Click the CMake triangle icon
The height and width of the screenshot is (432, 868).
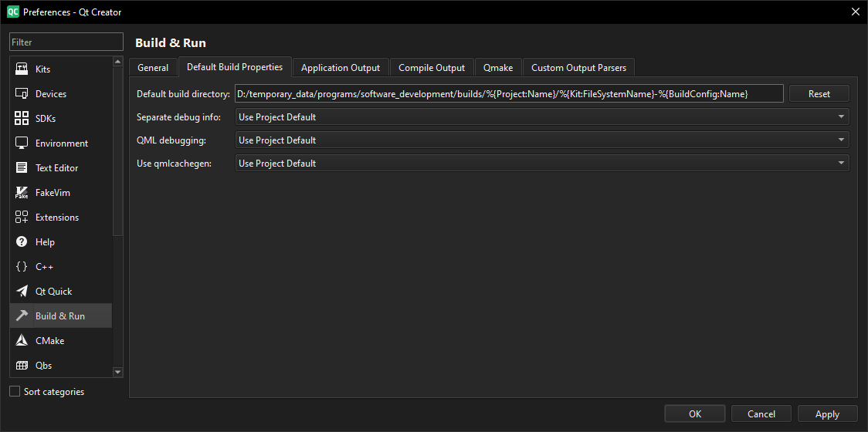pos(22,341)
